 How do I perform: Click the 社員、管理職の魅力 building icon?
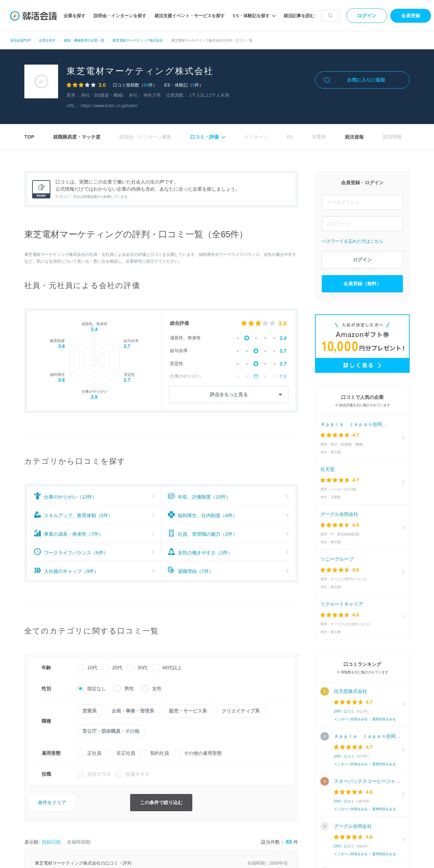pos(171,533)
